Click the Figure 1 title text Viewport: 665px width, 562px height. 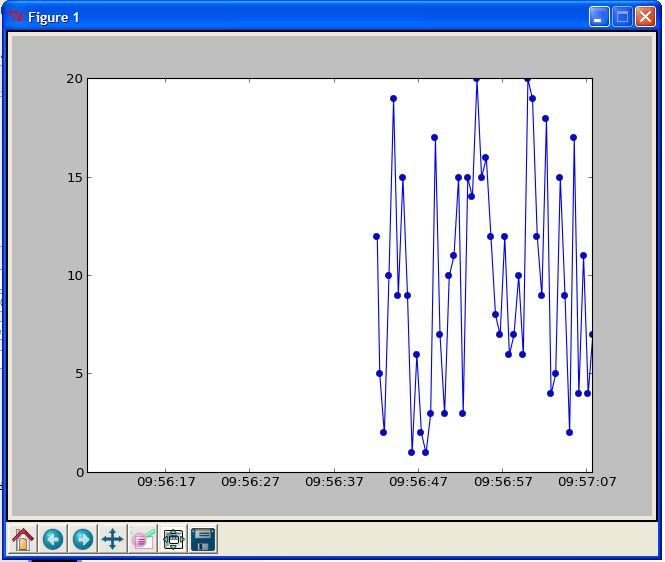pyautogui.click(x=53, y=17)
